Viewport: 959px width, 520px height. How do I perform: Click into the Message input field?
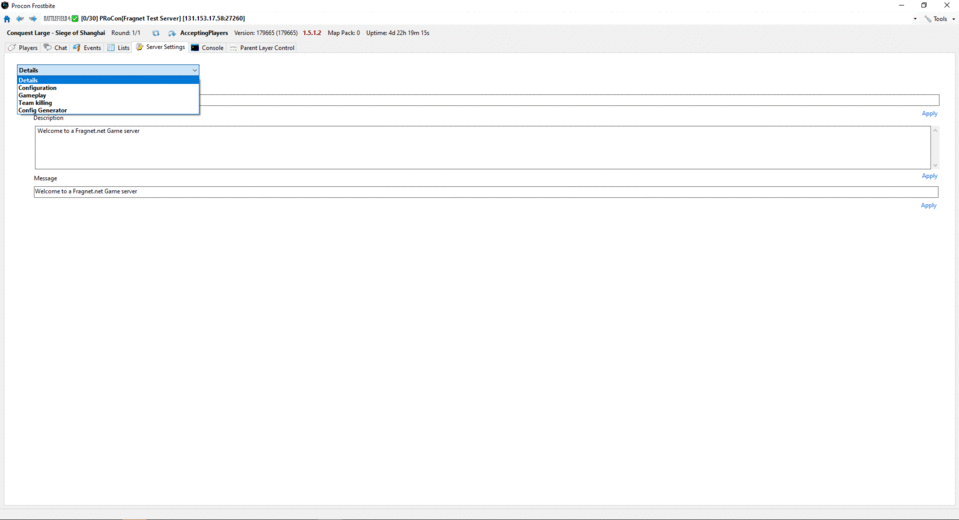486,191
